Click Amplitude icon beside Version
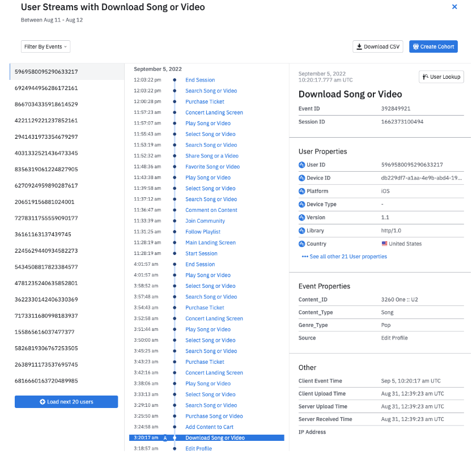476x459 pixels. tap(301, 218)
